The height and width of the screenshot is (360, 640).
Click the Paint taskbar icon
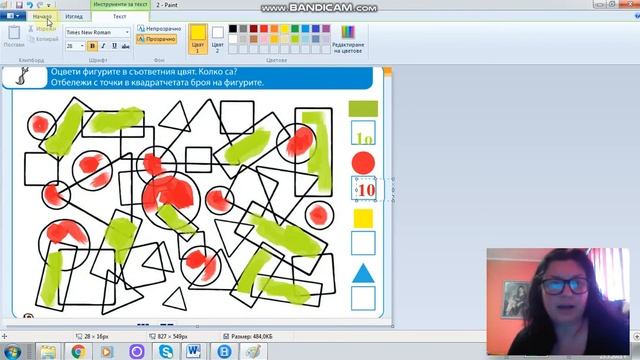coord(253,351)
